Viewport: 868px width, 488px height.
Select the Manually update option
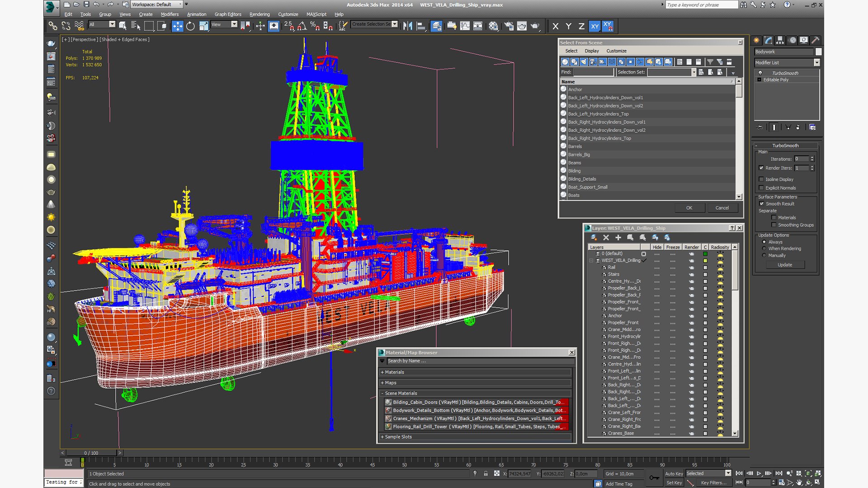[x=764, y=255]
